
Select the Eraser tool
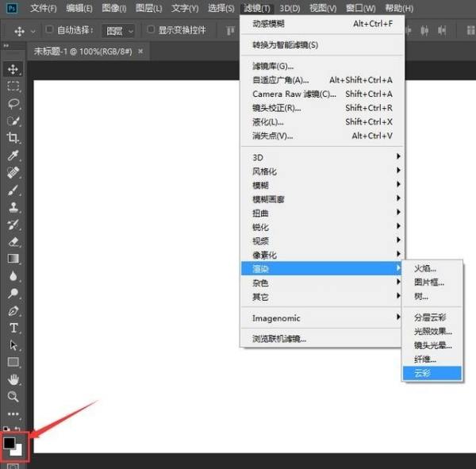(13, 242)
